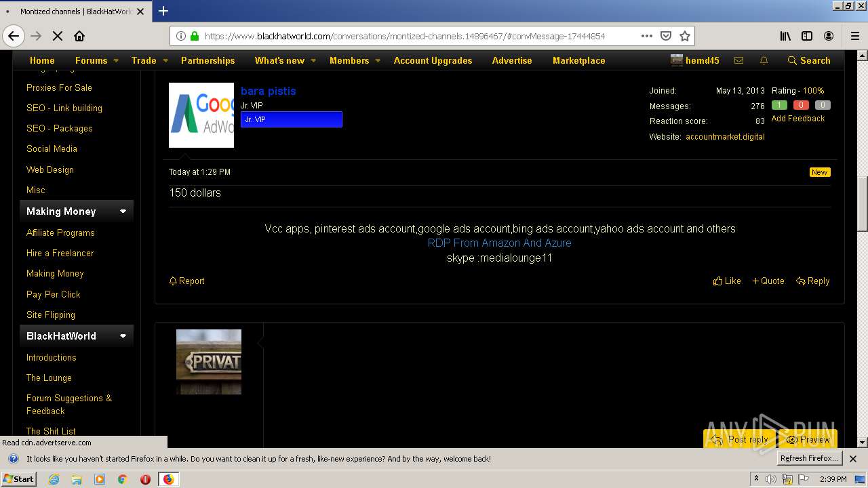This screenshot has height=488, width=868.
Task: Quote the 150 dollars message
Action: pyautogui.click(x=768, y=281)
